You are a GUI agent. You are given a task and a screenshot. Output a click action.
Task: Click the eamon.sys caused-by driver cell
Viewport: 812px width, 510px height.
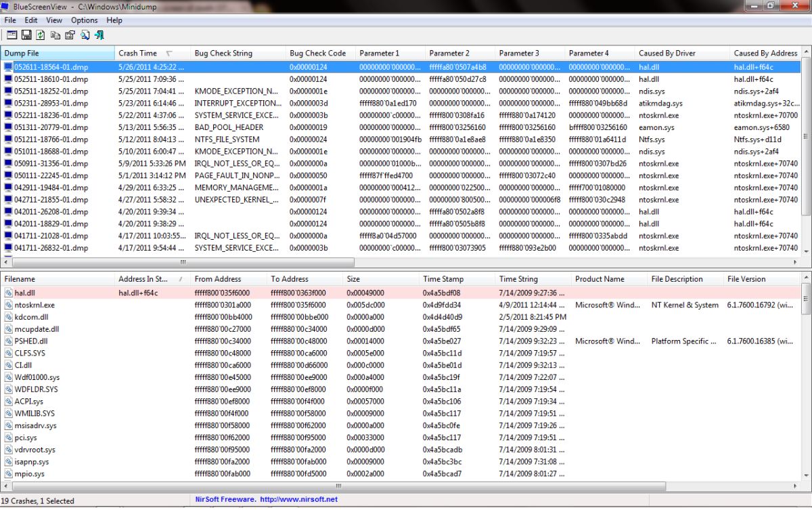[x=656, y=127]
